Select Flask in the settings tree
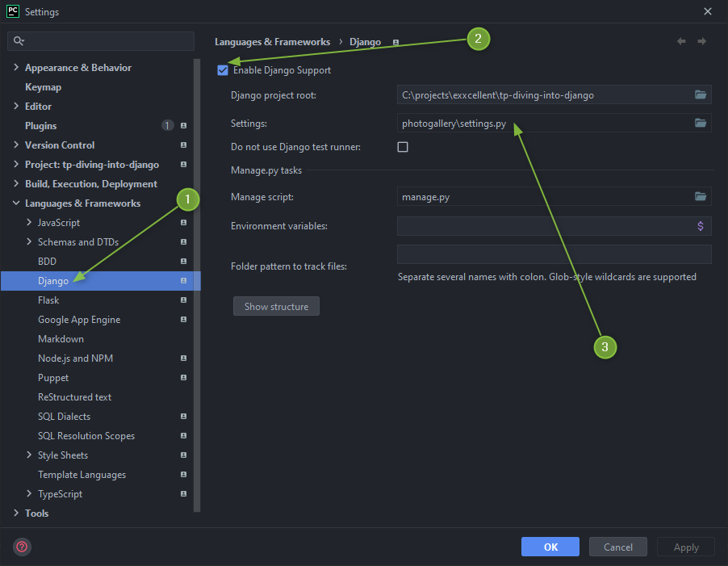The height and width of the screenshot is (566, 728). [x=48, y=300]
